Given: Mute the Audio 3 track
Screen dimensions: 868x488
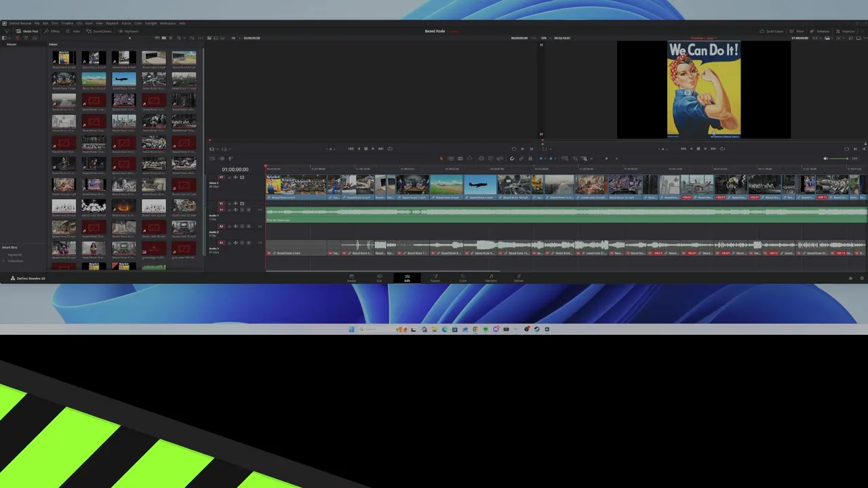Looking at the screenshot, I should [x=248, y=243].
